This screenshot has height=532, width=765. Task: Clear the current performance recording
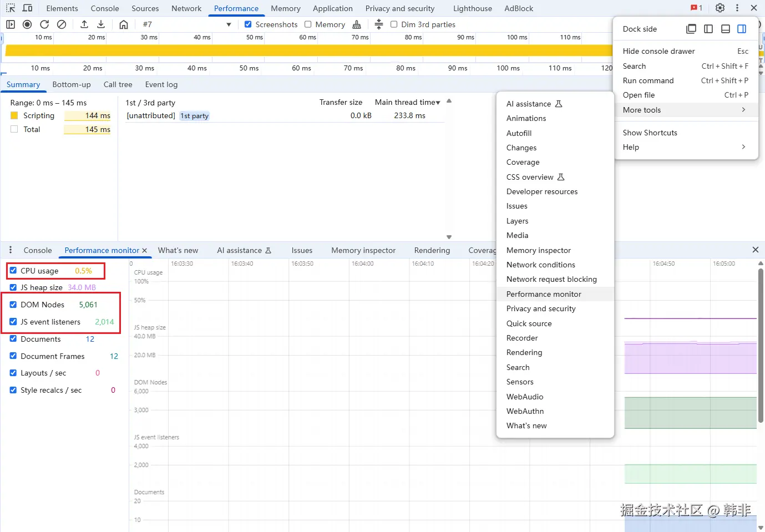click(62, 24)
